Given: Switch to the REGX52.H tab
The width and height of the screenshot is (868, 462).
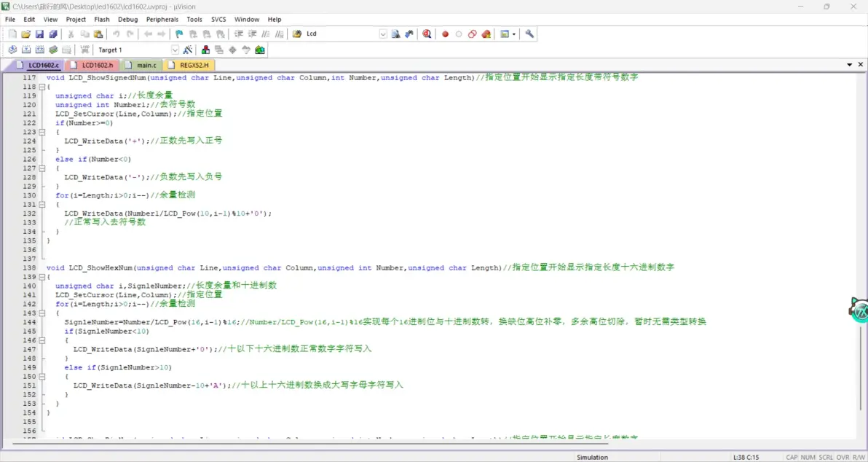Looking at the screenshot, I should click(193, 66).
